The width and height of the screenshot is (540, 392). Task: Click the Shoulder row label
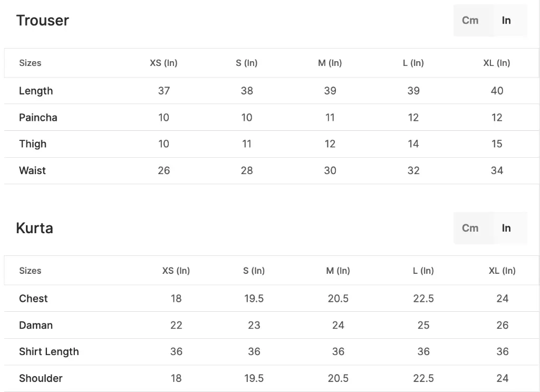41,378
